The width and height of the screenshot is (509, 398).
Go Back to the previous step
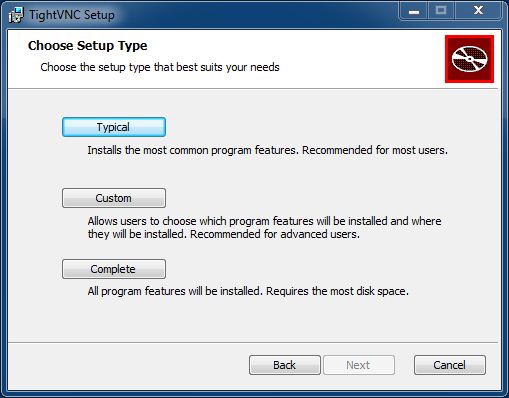click(285, 365)
